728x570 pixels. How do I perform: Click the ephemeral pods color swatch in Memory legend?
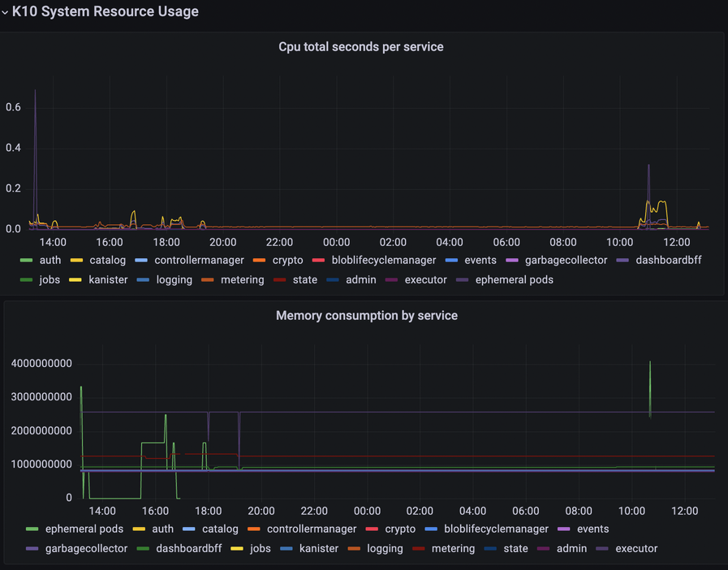tap(32, 529)
